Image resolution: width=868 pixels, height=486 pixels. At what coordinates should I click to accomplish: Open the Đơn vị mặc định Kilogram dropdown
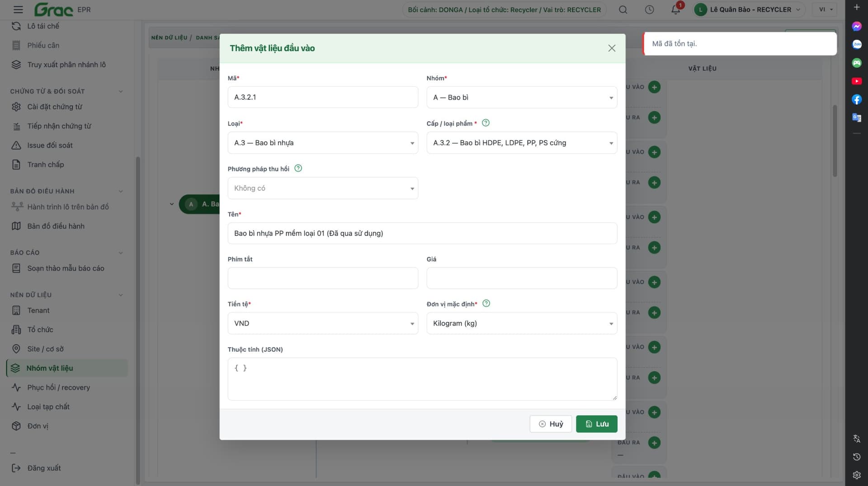522,323
